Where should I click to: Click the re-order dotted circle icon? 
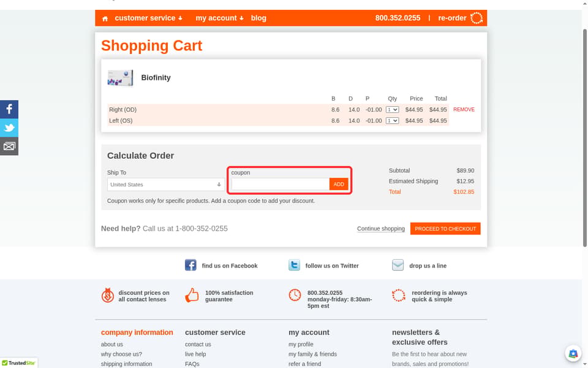[x=477, y=18]
